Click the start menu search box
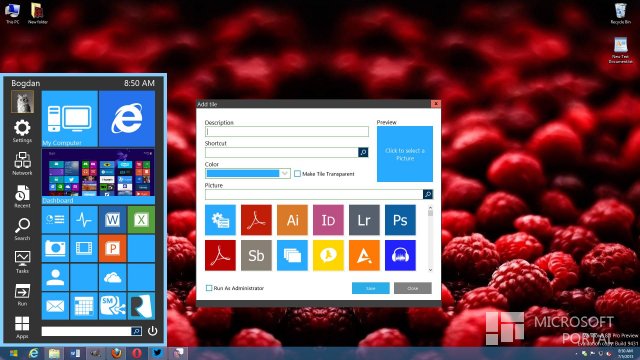This screenshot has height=360, width=640. pos(86,331)
